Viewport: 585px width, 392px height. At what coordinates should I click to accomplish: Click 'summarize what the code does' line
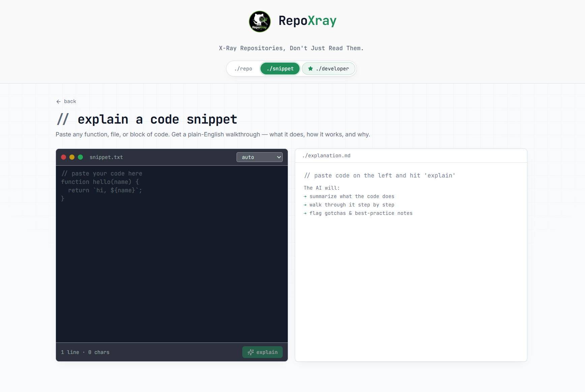349,196
